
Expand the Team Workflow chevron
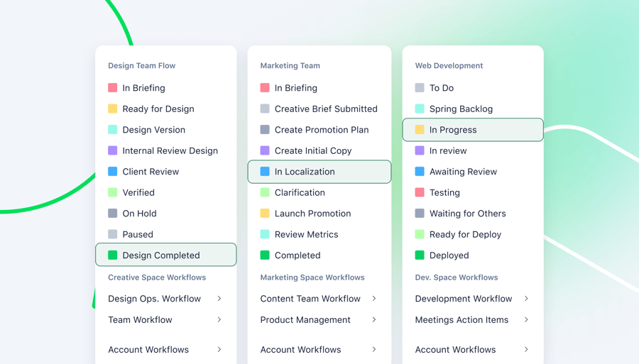[x=219, y=319]
